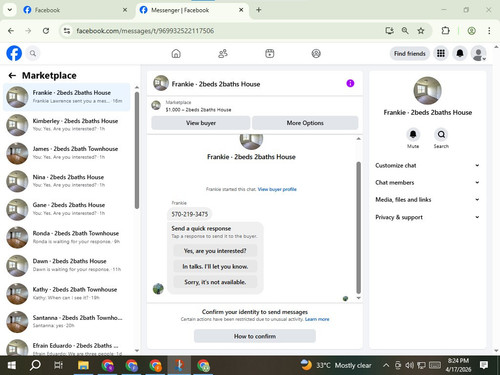Open the purple conversation info icon
The image size is (500, 375).
tap(350, 83)
